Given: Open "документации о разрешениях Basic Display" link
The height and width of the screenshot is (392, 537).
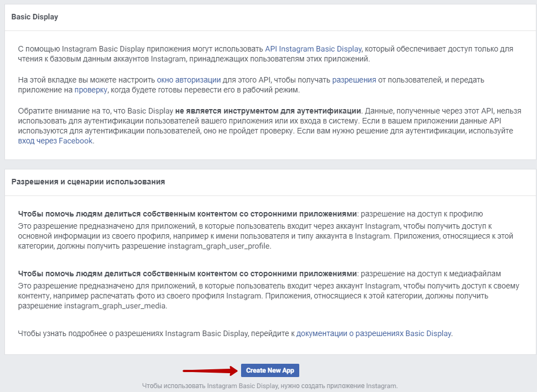Looking at the screenshot, I should click(x=374, y=333).
